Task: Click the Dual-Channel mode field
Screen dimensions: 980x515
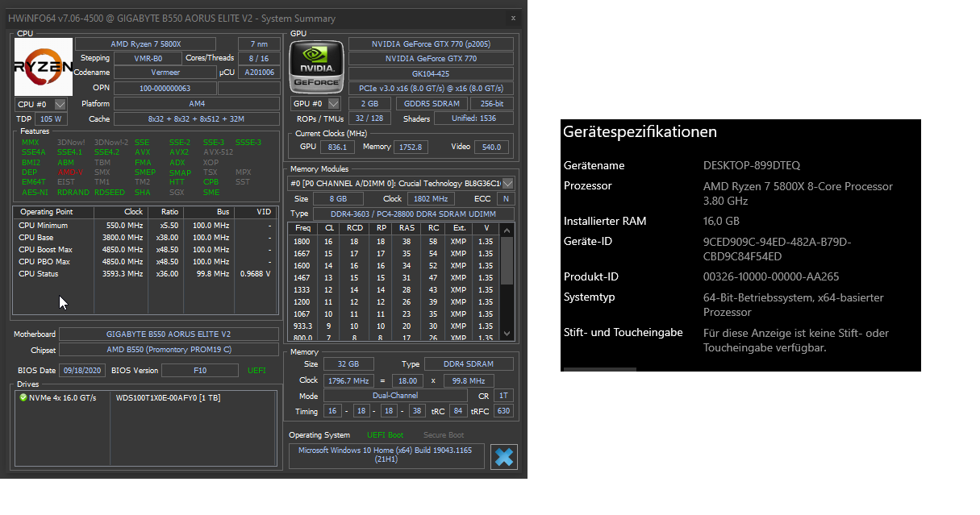Action: pos(395,396)
